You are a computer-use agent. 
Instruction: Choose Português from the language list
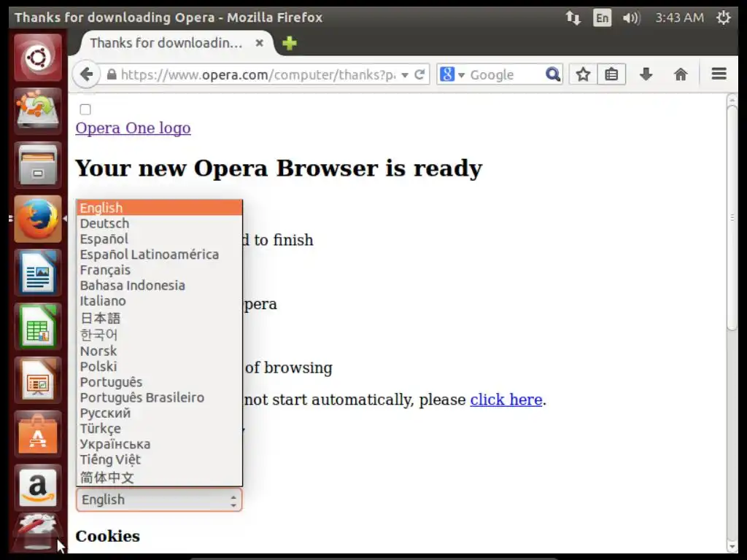tap(159, 382)
